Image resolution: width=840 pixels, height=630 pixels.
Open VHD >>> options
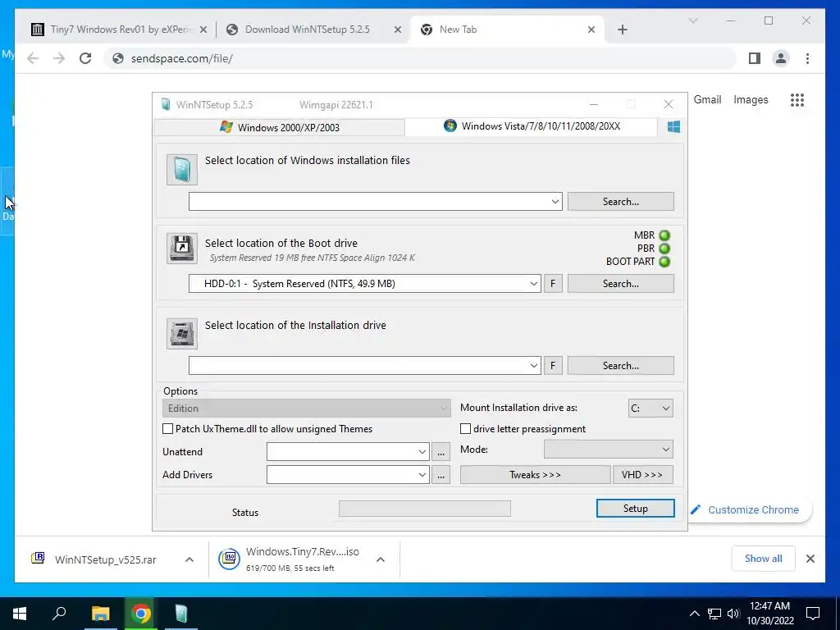coord(642,475)
